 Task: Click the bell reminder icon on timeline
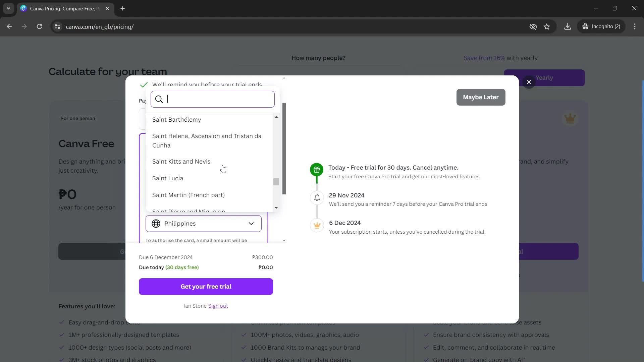click(x=317, y=198)
